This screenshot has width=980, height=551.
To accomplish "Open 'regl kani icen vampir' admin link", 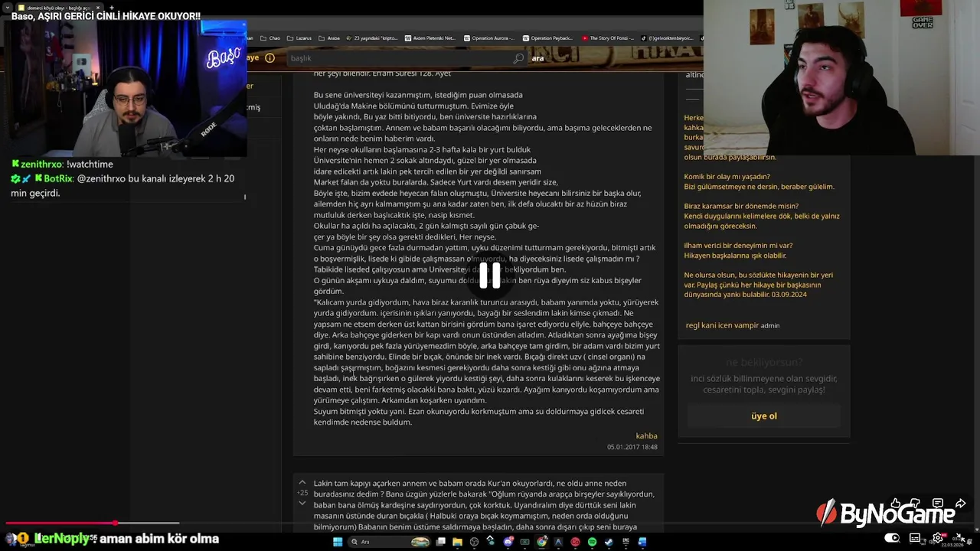I will pos(722,325).
